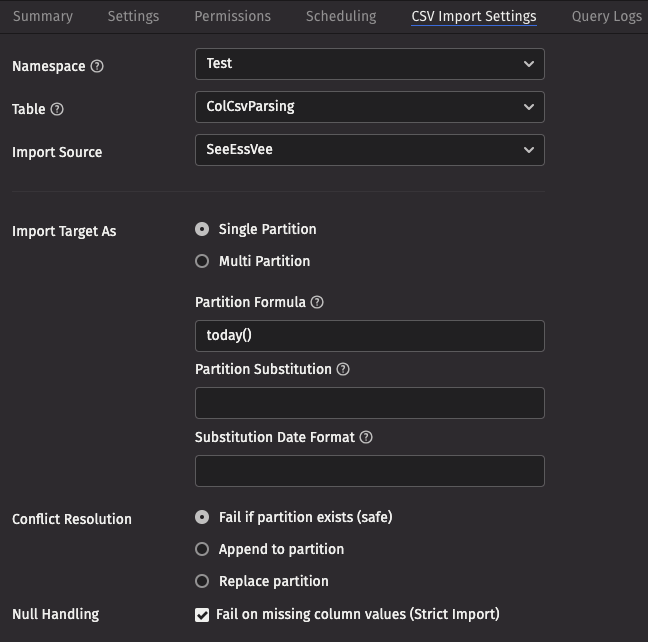Open the Namespace dropdown showing Test

point(369,64)
